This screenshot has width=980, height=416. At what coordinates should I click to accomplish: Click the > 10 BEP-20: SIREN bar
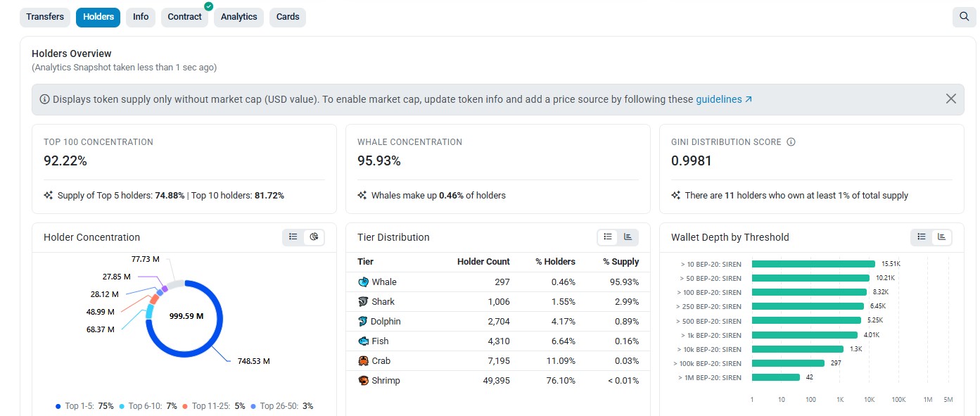click(x=813, y=264)
